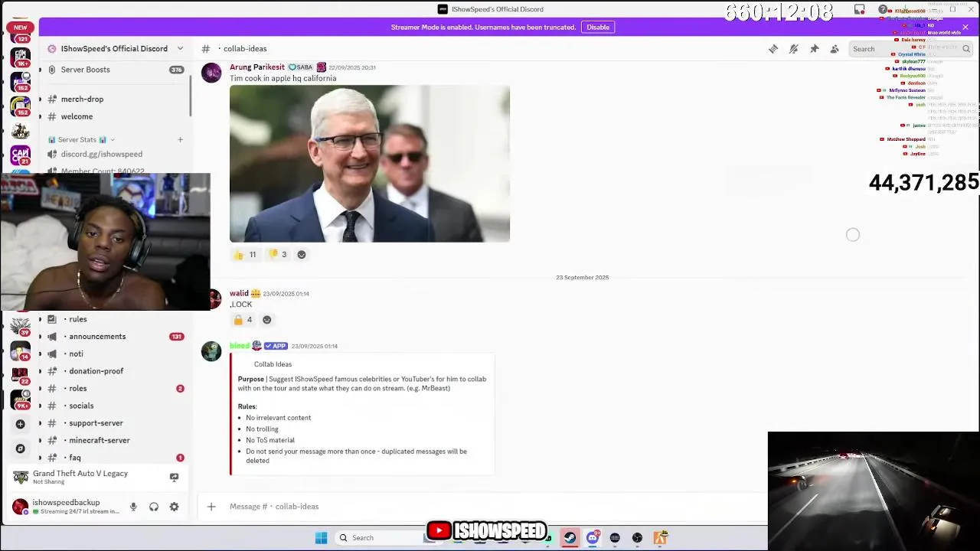
Task: Open OBS Studio from the taskbar
Action: [637, 538]
